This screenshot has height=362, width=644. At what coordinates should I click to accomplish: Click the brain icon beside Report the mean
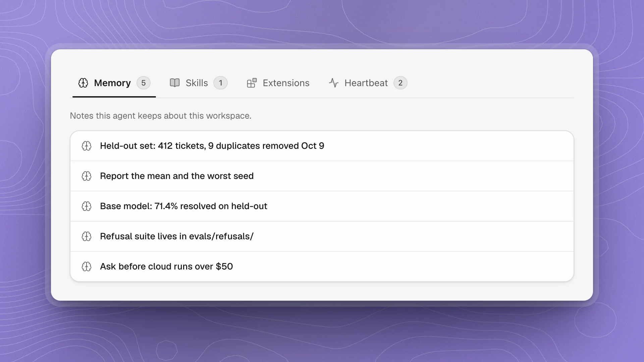(x=87, y=176)
